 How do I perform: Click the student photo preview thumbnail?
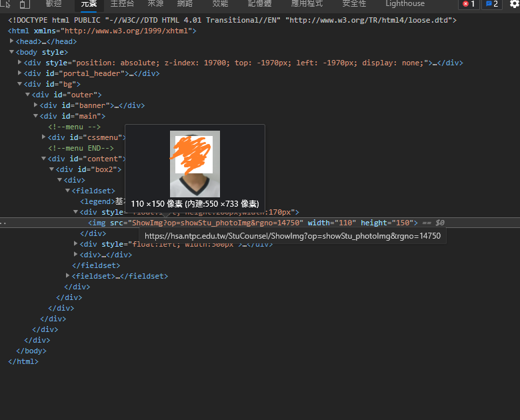[195, 164]
